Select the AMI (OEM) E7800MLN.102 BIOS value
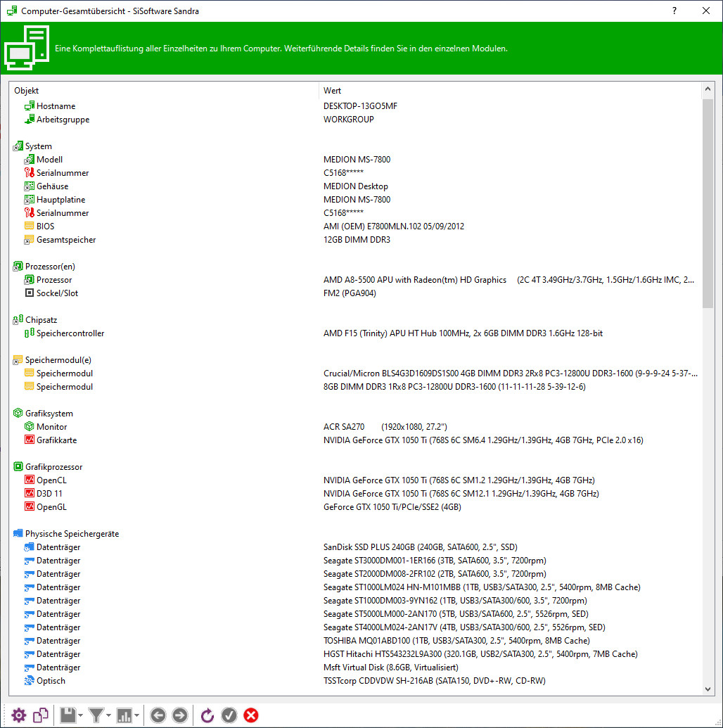The height and width of the screenshot is (728, 723). (394, 226)
